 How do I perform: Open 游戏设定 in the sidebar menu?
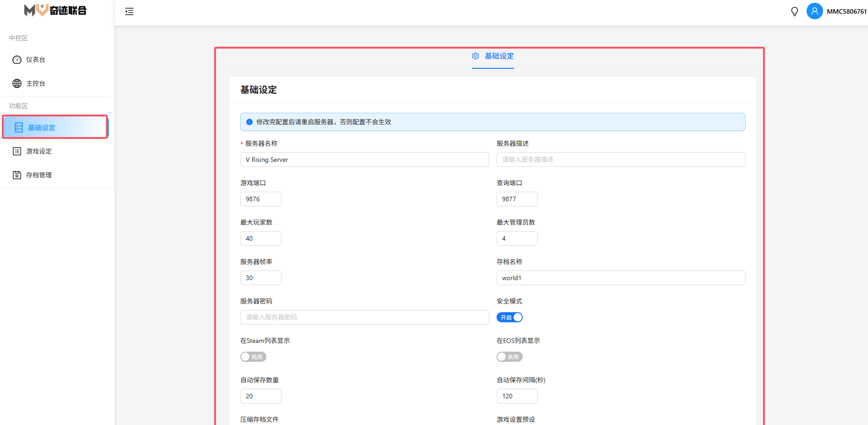coord(39,151)
